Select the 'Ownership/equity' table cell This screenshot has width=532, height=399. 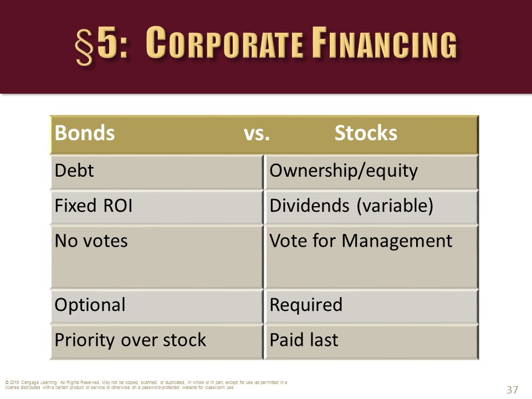[x=371, y=172]
